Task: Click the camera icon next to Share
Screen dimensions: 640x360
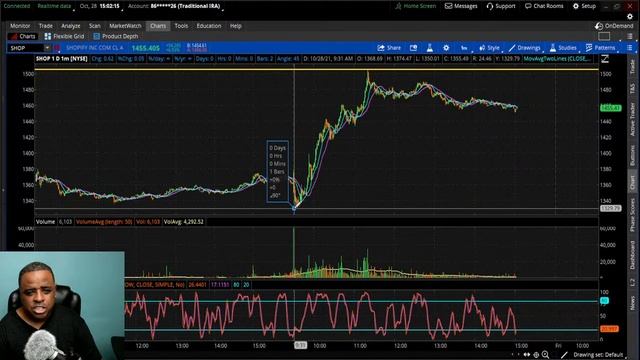Action: tap(413, 48)
